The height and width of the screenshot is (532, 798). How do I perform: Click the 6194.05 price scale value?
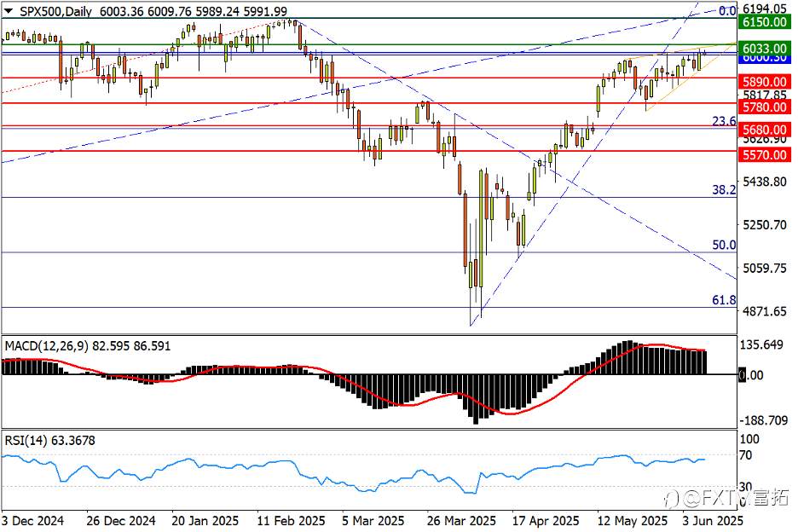pyautogui.click(x=765, y=9)
